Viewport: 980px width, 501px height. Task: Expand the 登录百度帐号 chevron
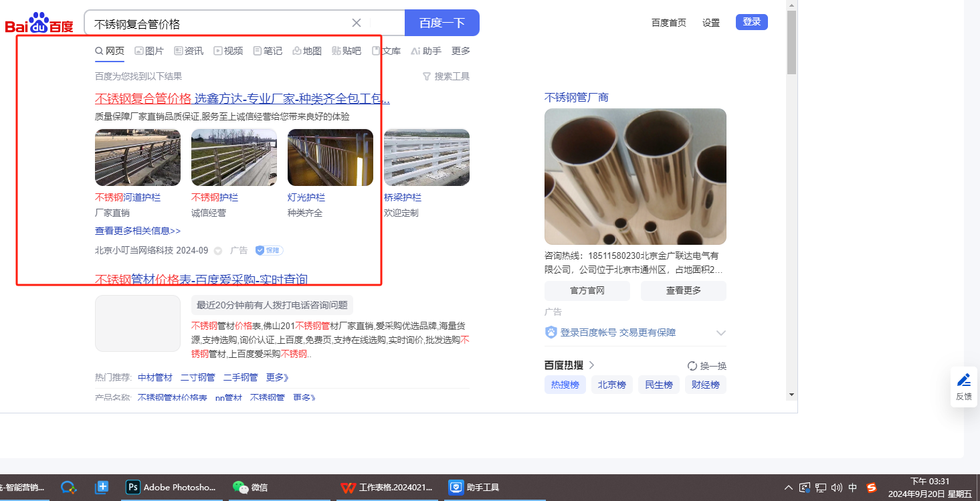click(x=721, y=333)
